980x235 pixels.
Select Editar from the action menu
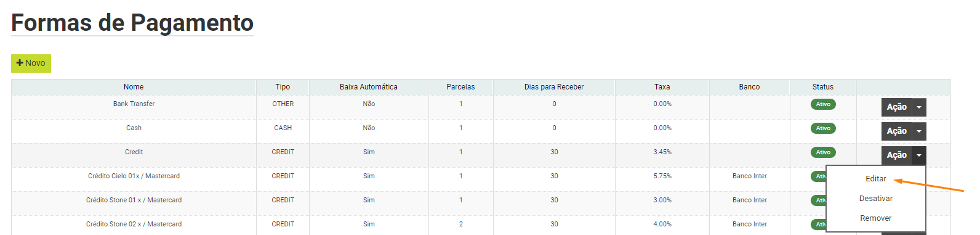pos(875,179)
